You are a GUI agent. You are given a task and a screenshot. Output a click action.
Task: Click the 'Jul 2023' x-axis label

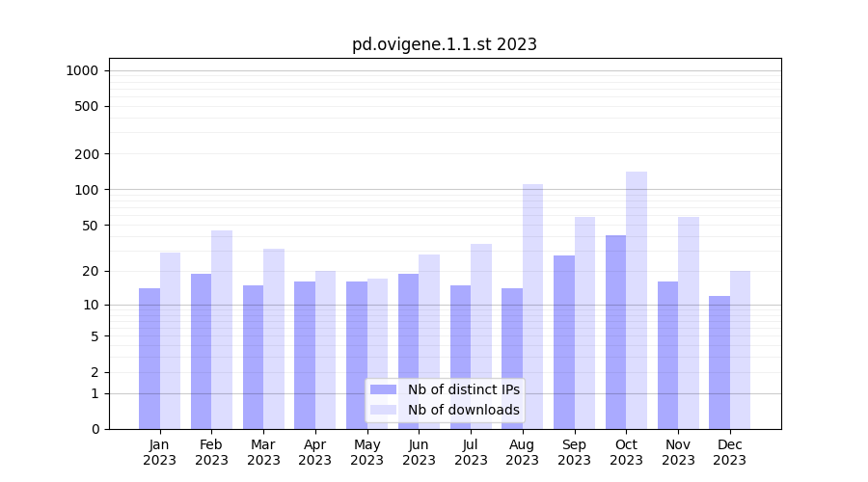click(471, 452)
